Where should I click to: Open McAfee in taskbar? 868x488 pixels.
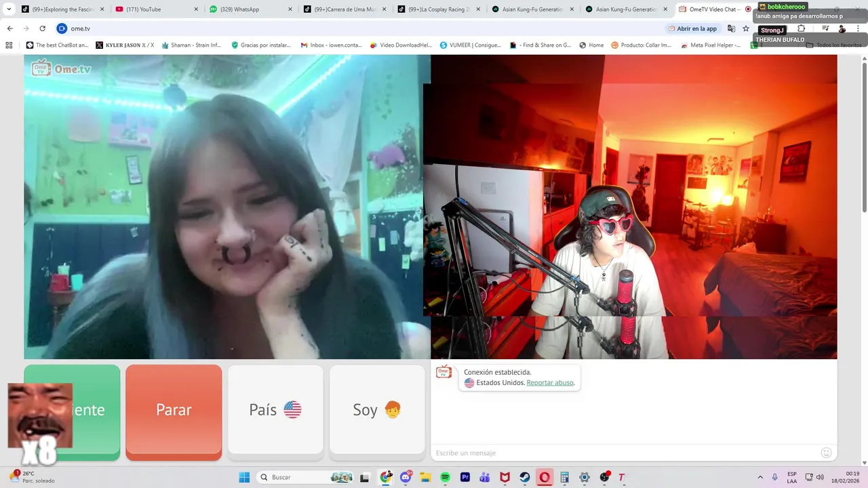click(505, 477)
